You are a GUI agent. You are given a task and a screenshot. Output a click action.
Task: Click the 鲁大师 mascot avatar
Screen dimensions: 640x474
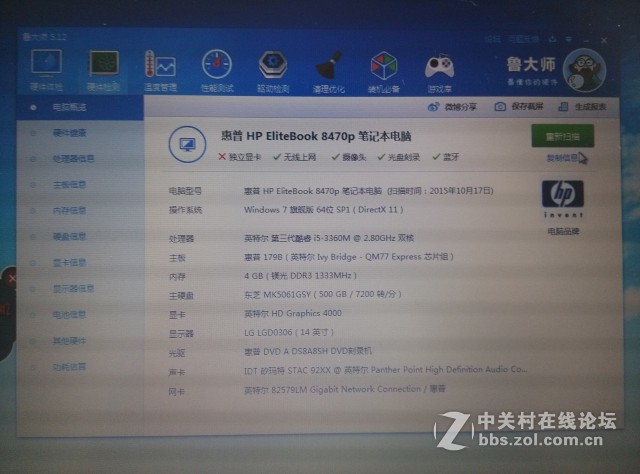point(584,70)
